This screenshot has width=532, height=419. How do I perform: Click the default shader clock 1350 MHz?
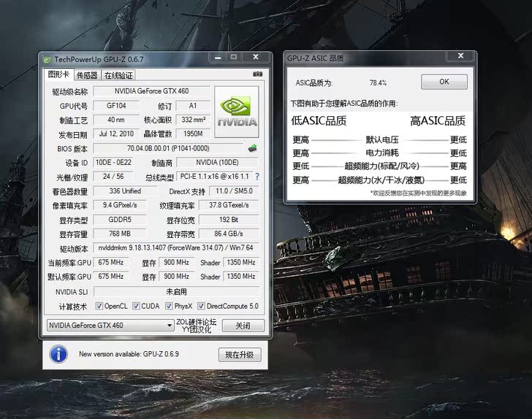click(x=241, y=277)
